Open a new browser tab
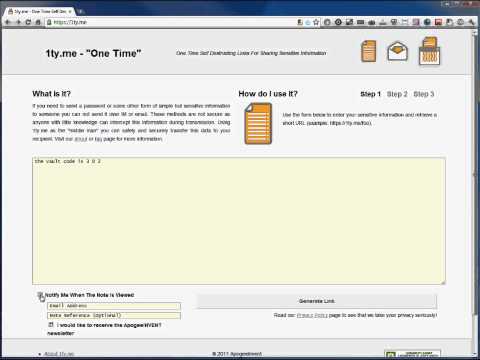480x360 pixels. (x=80, y=11)
